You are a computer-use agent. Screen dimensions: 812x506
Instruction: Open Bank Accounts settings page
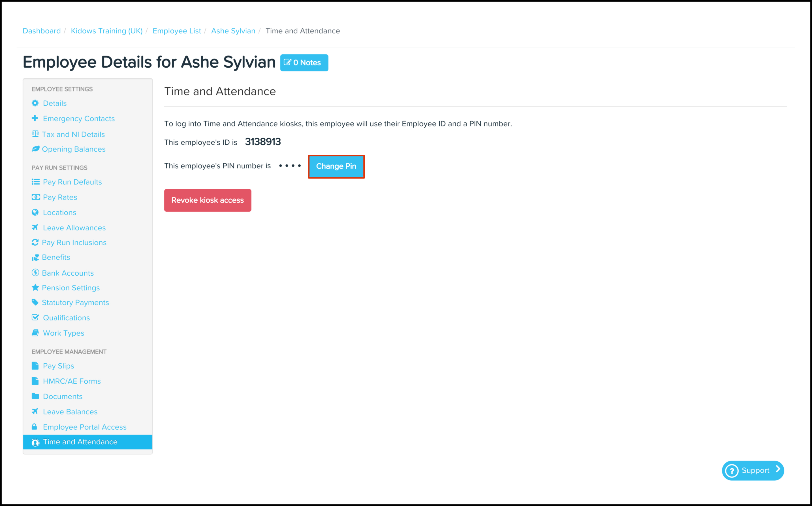pyautogui.click(x=68, y=273)
